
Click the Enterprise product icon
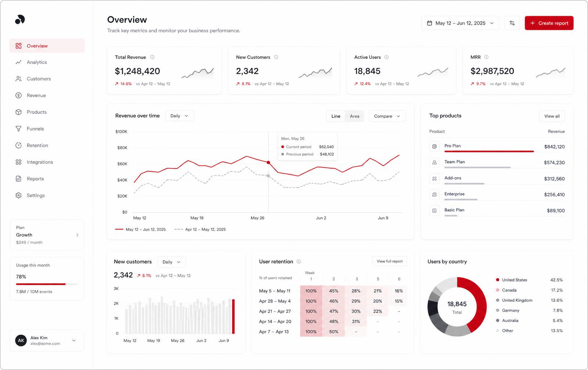pos(434,195)
